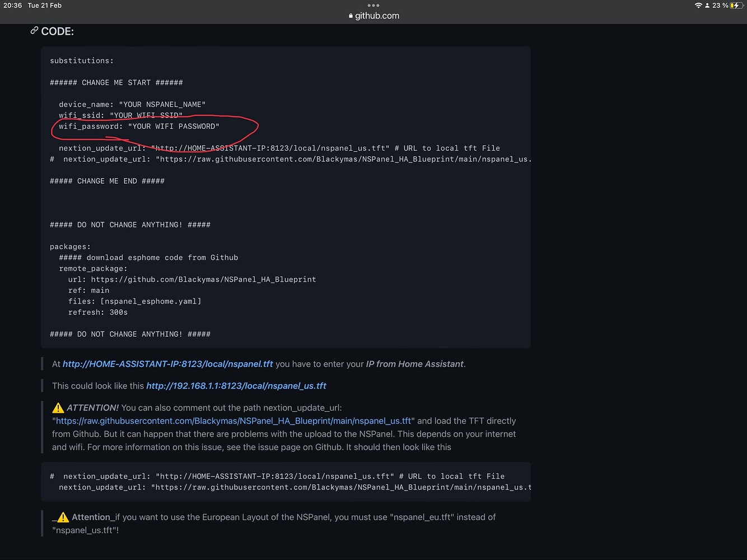Tap the 20:36 clock in status bar
The height and width of the screenshot is (560, 747).
coord(12,6)
